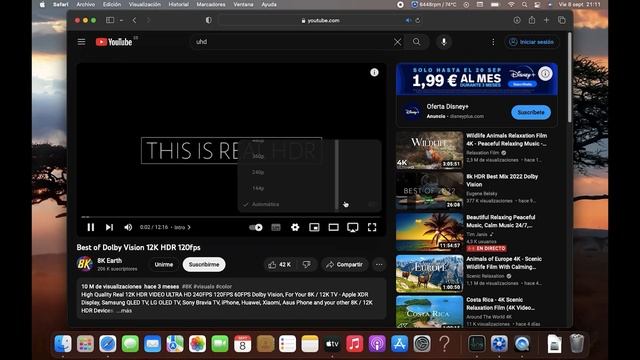This screenshot has height=360, width=640.
Task: Click the privacy shield icon in Safari
Action: pos(209,20)
